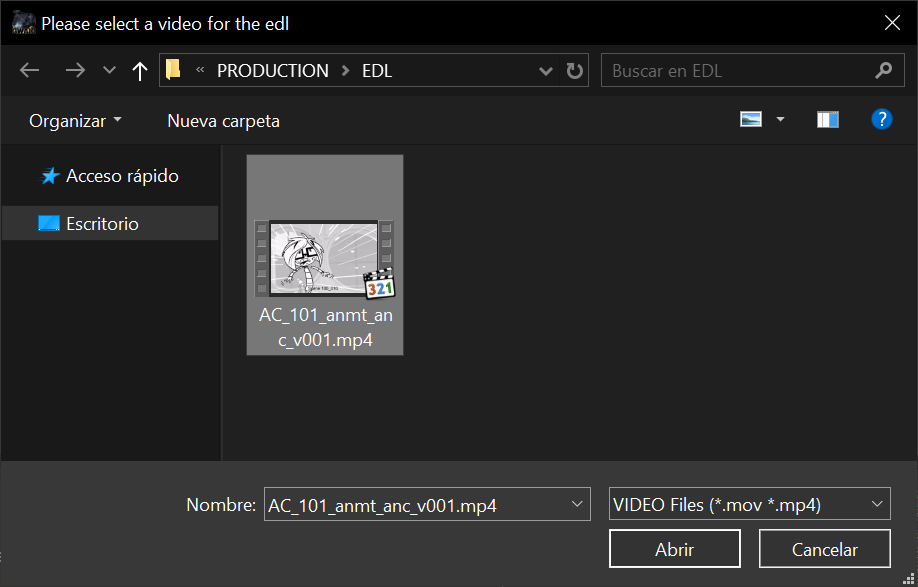
Task: Refresh the EDL folder view
Action: [574, 71]
